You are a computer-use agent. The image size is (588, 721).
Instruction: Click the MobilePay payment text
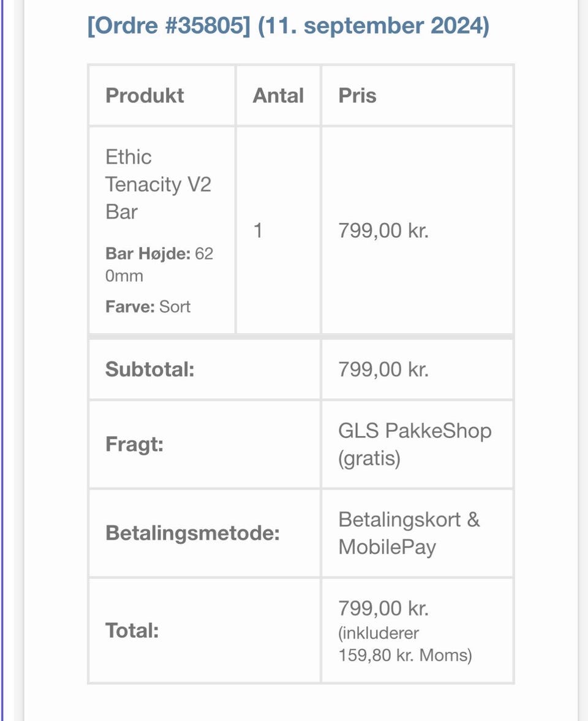pos(387,547)
